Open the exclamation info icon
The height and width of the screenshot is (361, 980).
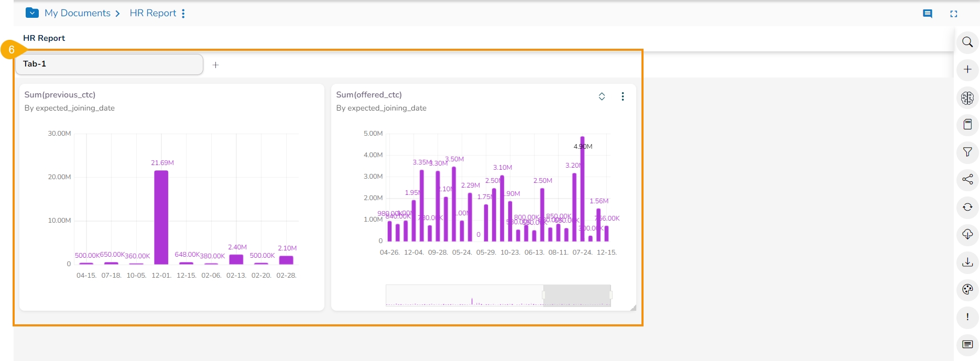[967, 317]
